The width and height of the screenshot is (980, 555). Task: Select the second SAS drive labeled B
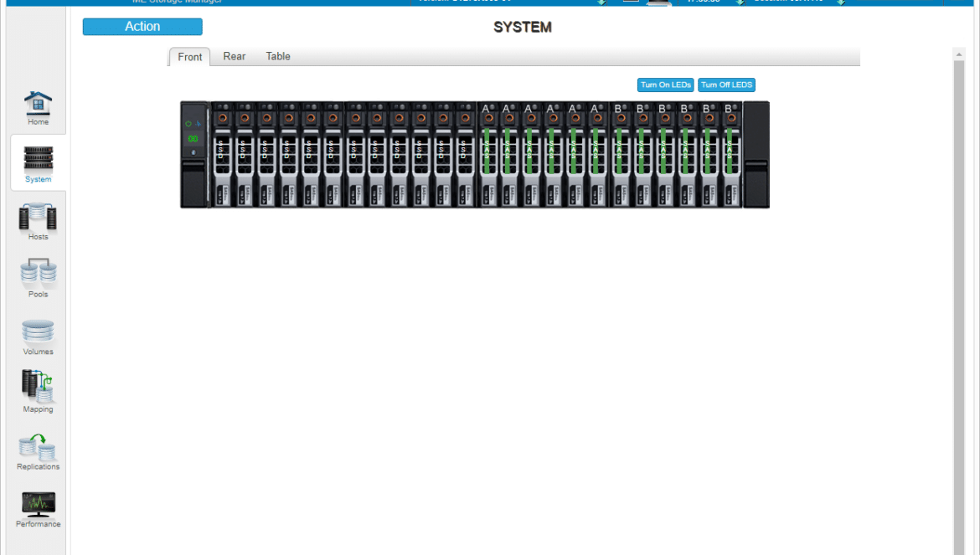tap(642, 154)
